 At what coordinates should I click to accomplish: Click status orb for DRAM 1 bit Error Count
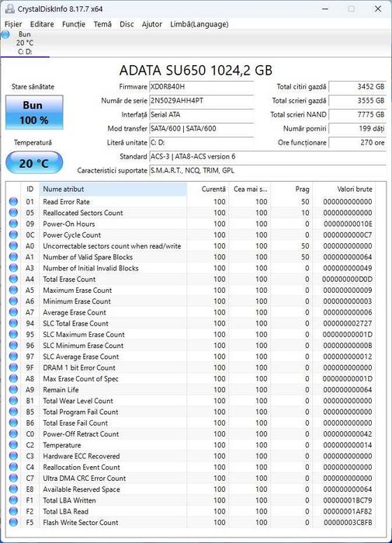click(x=13, y=367)
